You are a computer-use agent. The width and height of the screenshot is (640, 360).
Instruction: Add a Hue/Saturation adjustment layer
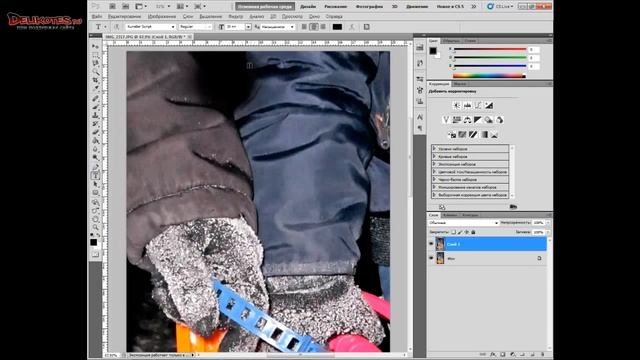point(457,120)
